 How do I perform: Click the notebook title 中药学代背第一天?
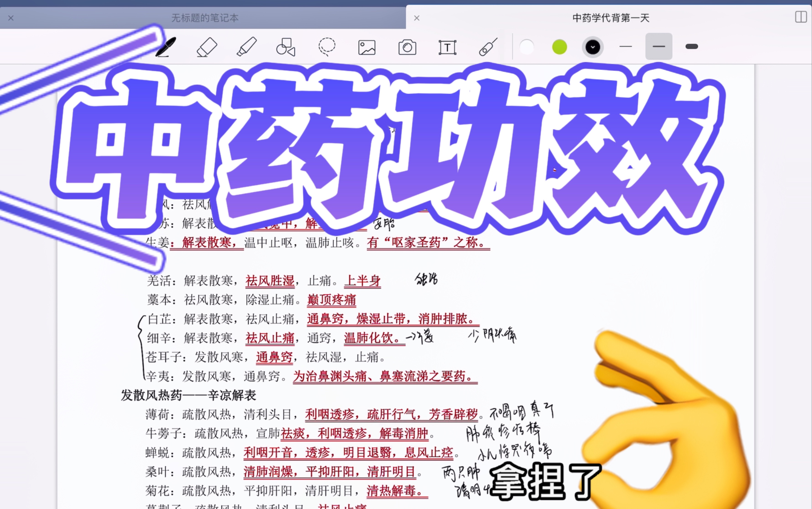[611, 18]
